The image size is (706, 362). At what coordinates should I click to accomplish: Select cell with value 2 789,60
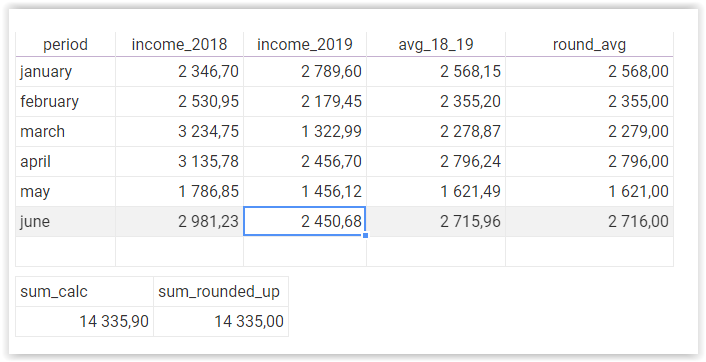[305, 72]
